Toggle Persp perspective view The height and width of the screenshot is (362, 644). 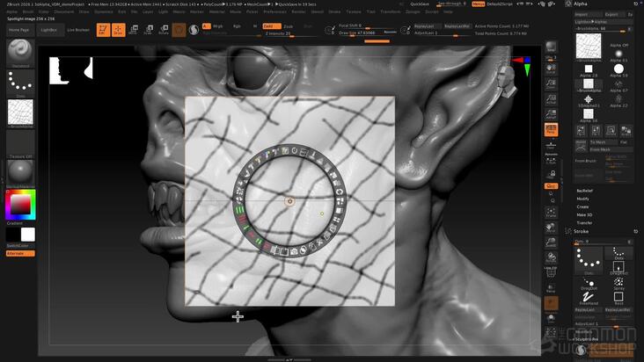point(551,130)
